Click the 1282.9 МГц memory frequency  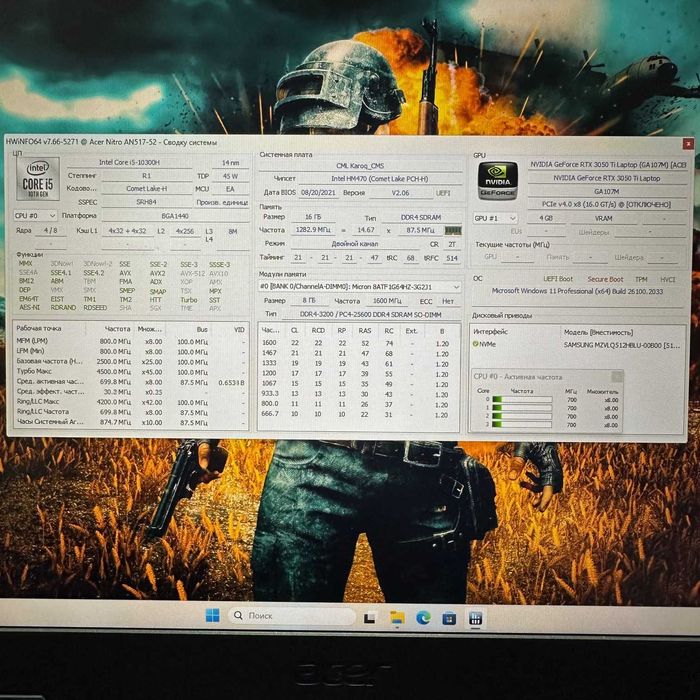click(x=313, y=230)
